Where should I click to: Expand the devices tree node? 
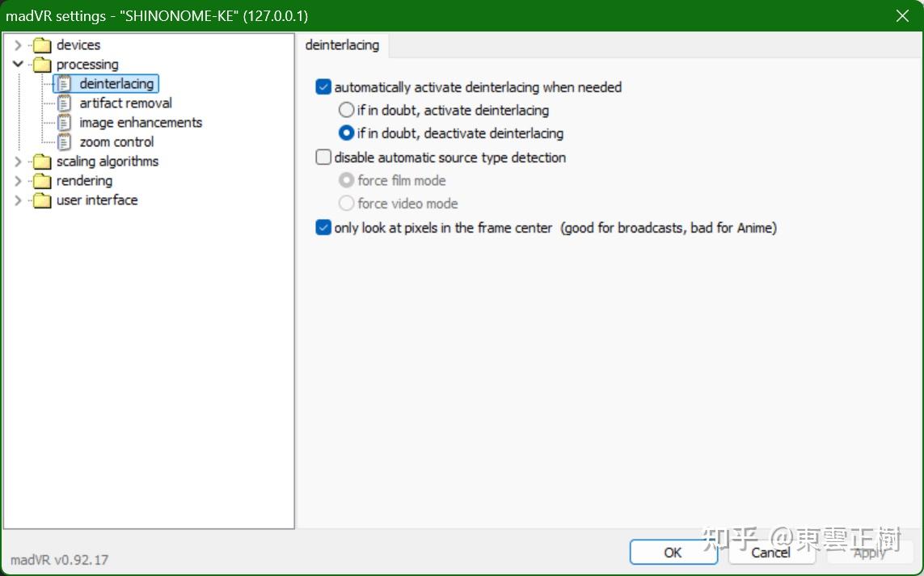(x=18, y=44)
